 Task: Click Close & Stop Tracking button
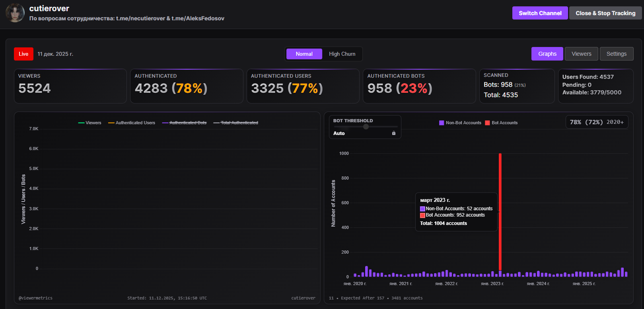tap(605, 13)
